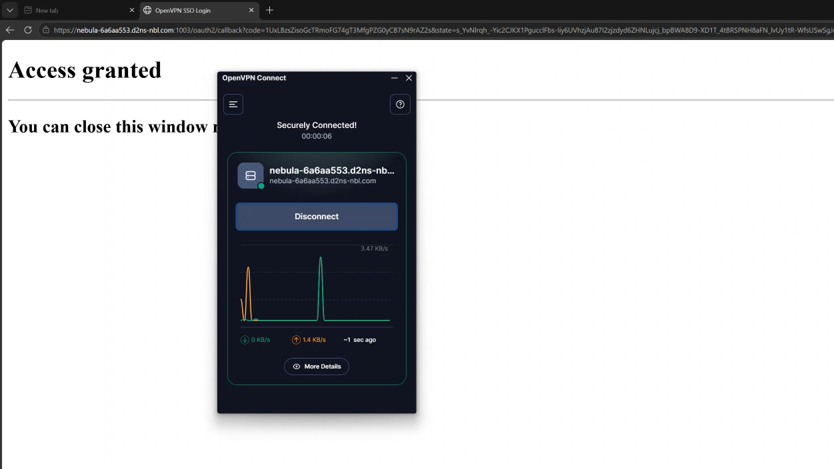Click the orange peak in traffic graph

click(x=248, y=294)
